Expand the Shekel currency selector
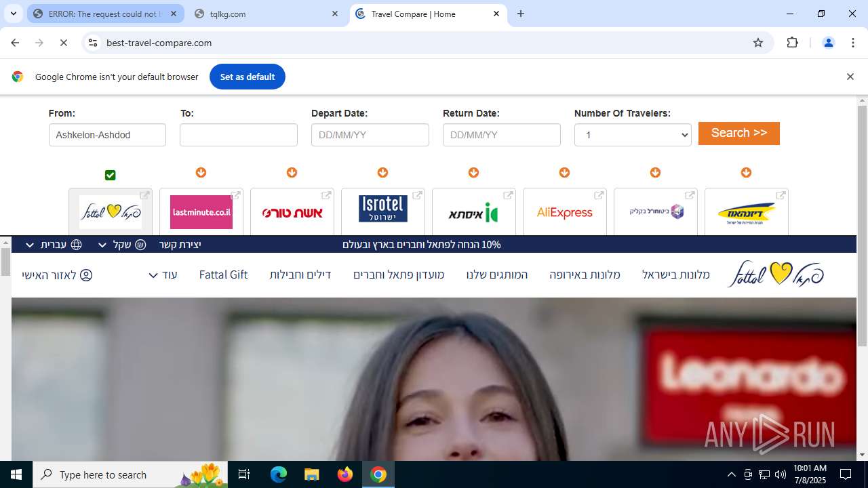 point(122,245)
